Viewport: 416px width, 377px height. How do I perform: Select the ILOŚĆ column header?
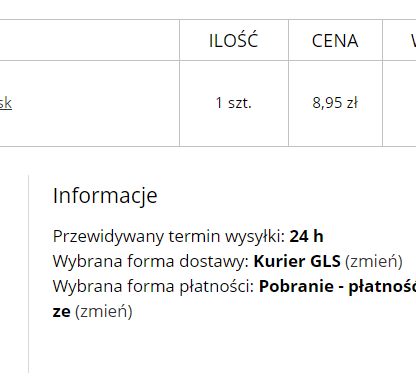pyautogui.click(x=234, y=40)
